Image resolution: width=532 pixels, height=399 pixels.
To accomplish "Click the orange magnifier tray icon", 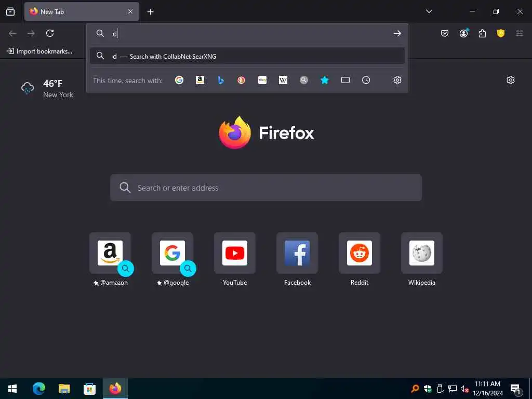I will (x=415, y=389).
